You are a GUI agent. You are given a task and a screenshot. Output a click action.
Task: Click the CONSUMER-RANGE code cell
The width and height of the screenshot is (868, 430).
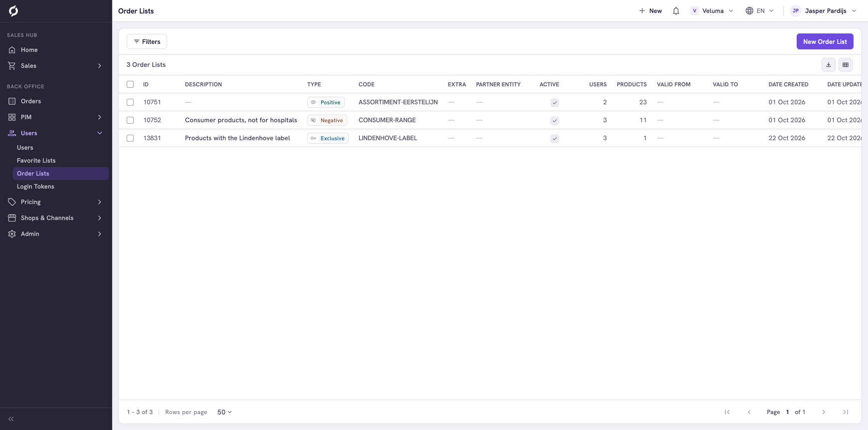(x=387, y=120)
